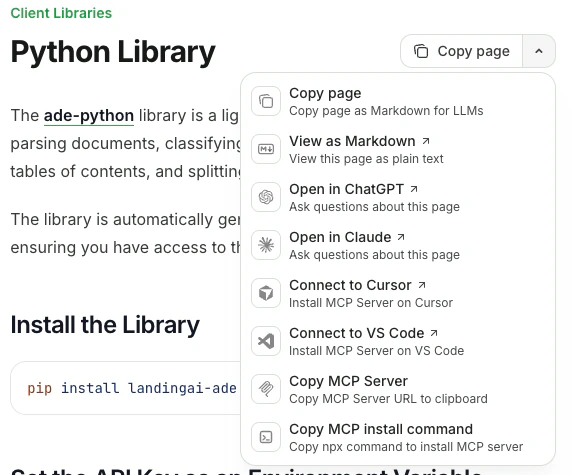
Task: Click the ChatGPT logo icon
Action: tap(266, 197)
